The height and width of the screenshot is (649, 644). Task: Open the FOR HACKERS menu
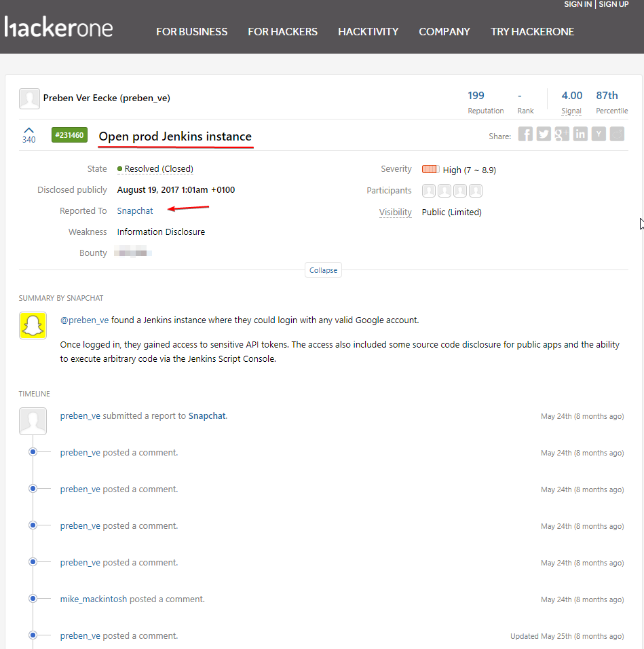tap(283, 32)
